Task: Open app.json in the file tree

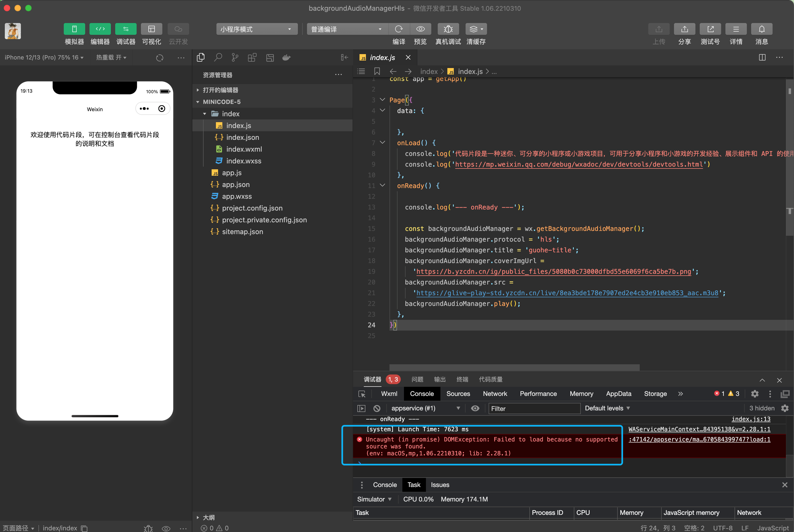Action: [x=235, y=185]
